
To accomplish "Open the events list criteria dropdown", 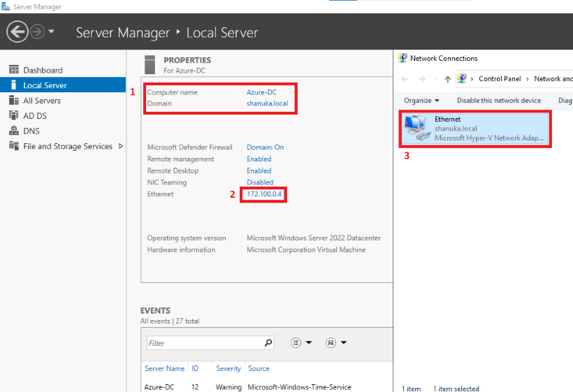I will [x=301, y=342].
